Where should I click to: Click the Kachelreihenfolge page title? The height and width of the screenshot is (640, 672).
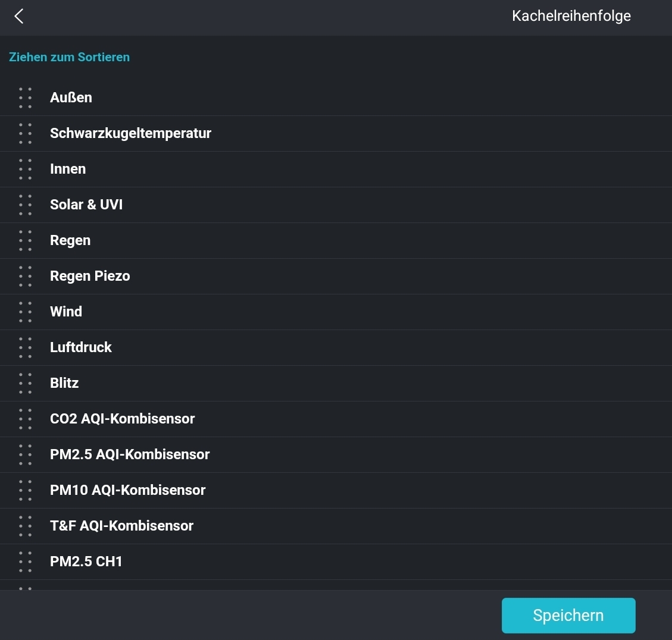tap(571, 16)
